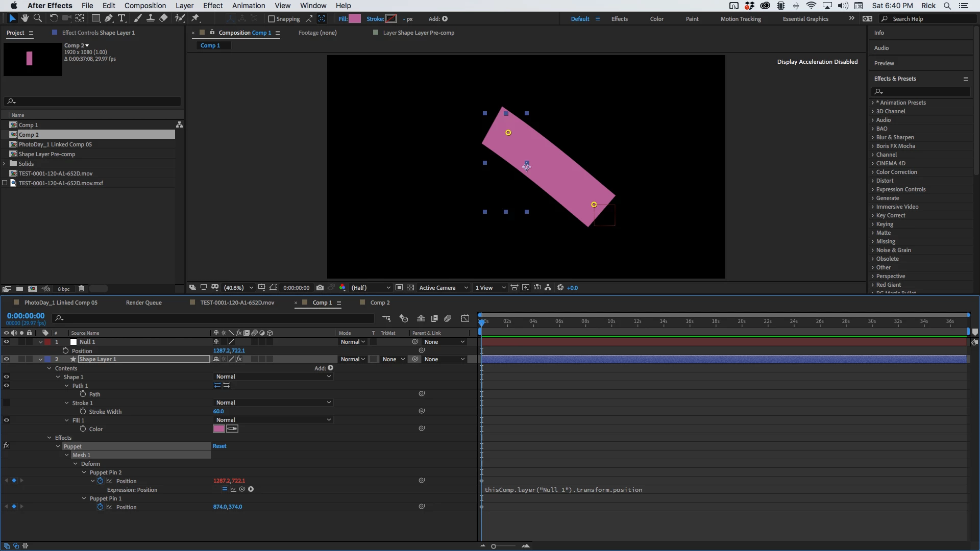Screen dimensions: 980x551
Task: Select the Rectangle shape tool
Action: click(x=95, y=18)
